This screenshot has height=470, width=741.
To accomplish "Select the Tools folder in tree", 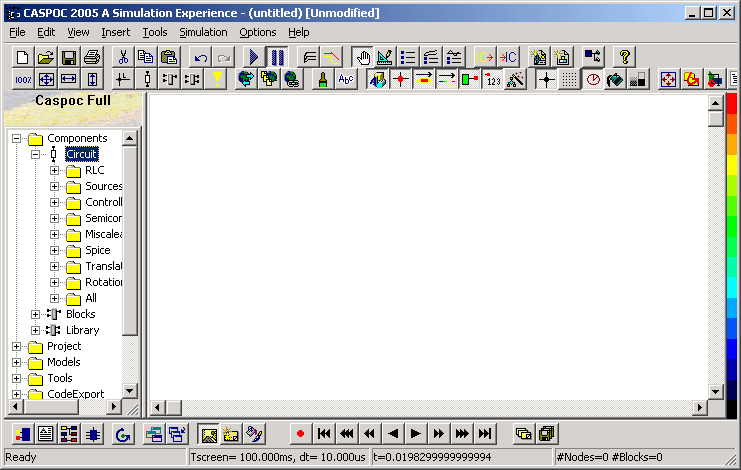I will [60, 378].
